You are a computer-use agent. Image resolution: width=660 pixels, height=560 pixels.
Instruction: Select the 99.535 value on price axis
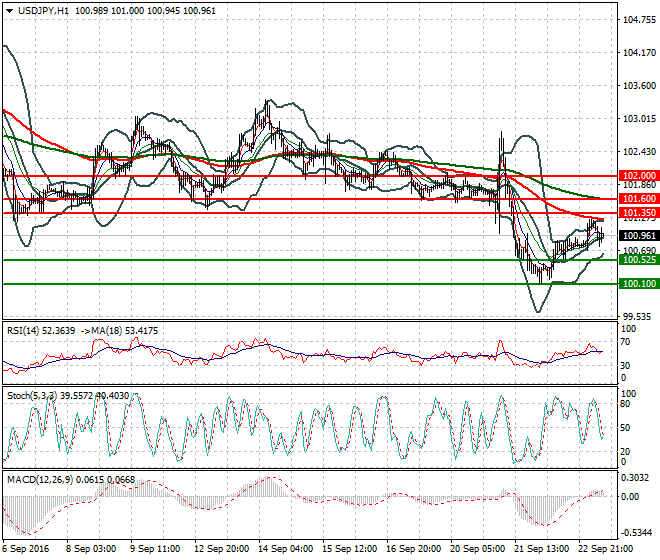[x=635, y=317]
